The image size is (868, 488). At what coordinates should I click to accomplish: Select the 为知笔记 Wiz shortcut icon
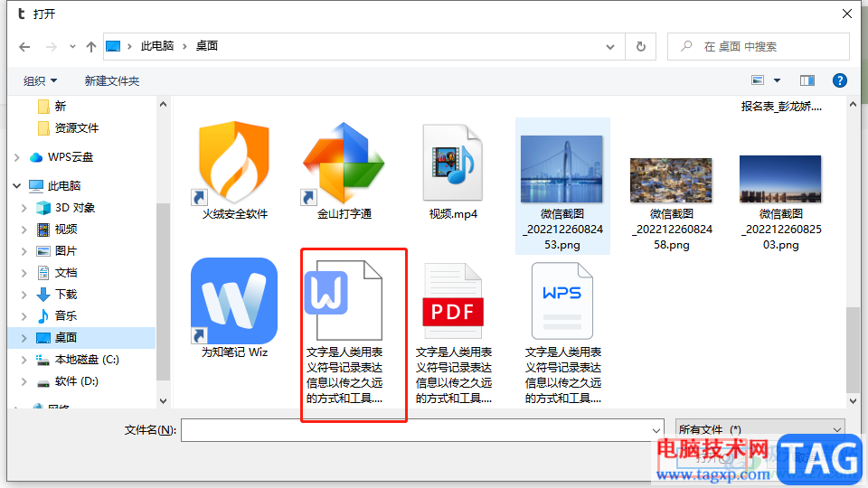point(234,300)
